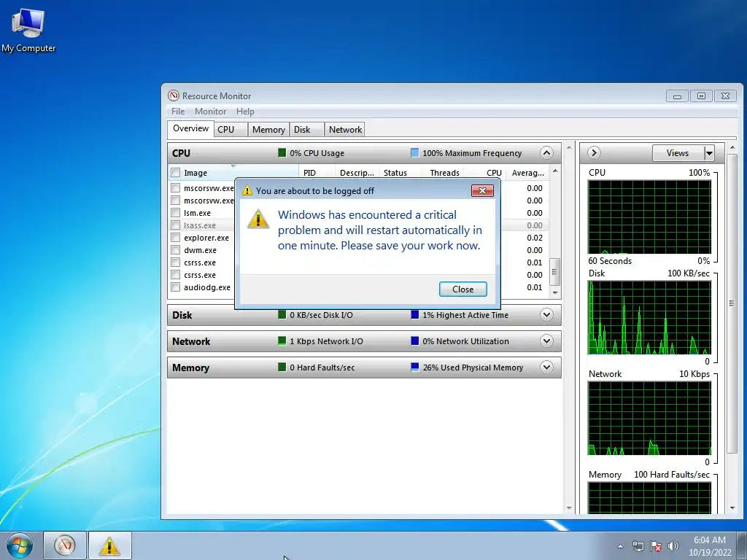The image size is (747, 560).
Task: Open Resource Monitor taskbar button
Action: coord(65,545)
